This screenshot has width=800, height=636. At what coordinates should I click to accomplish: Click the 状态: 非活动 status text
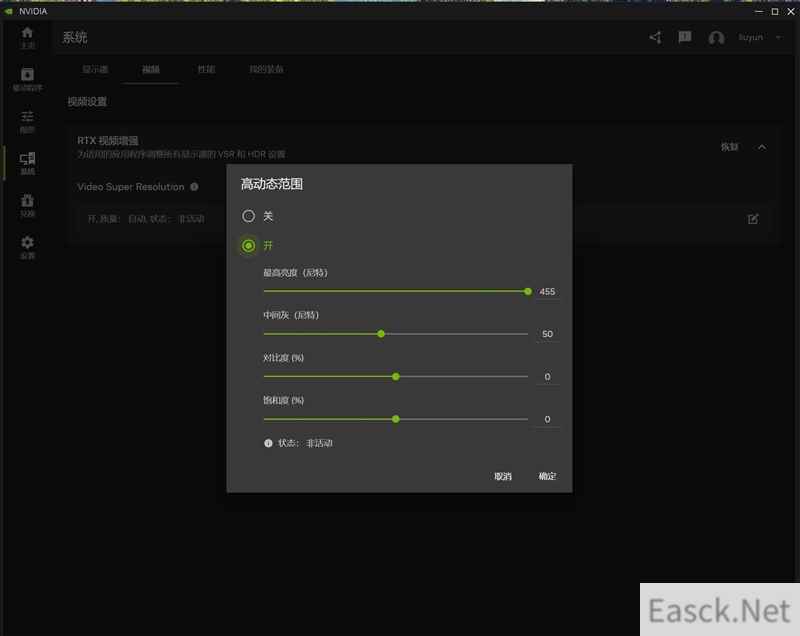click(305, 443)
